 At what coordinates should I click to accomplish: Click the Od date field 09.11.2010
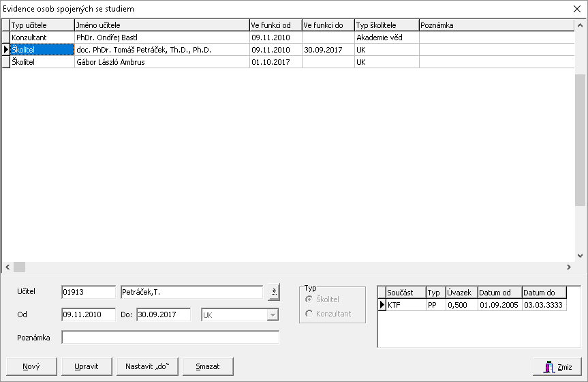(88, 314)
